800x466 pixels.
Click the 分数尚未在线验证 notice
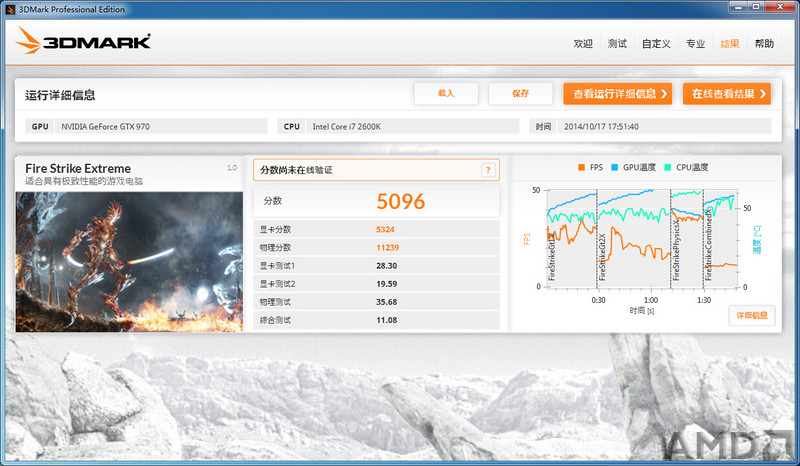pyautogui.click(x=376, y=170)
